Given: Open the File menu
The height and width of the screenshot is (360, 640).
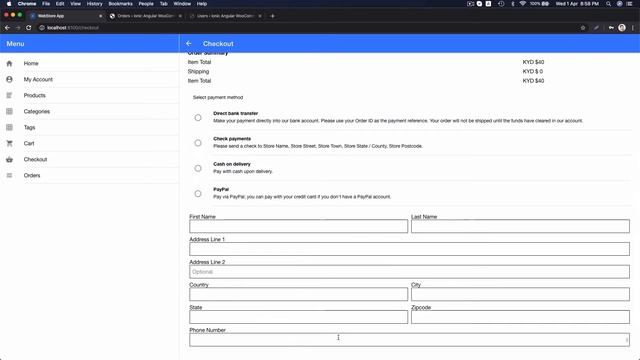Looking at the screenshot, I should [46, 4].
